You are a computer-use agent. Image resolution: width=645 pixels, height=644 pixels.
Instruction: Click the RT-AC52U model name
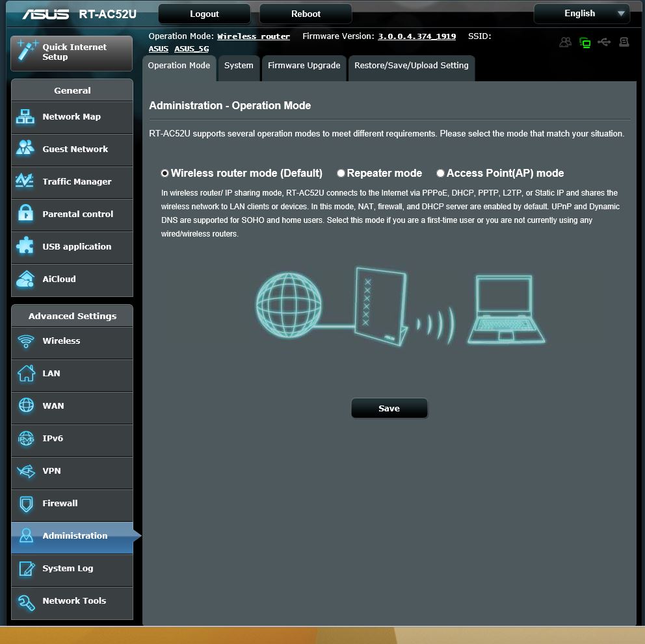pyautogui.click(x=107, y=14)
